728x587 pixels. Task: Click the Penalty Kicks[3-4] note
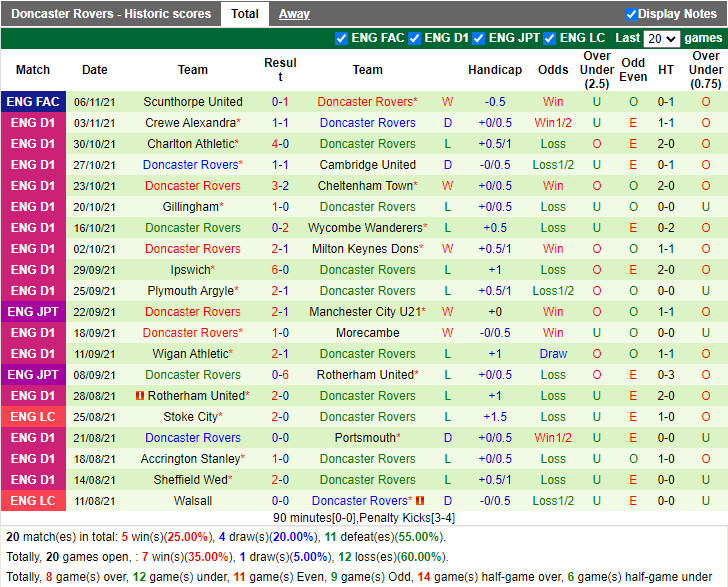click(407, 518)
